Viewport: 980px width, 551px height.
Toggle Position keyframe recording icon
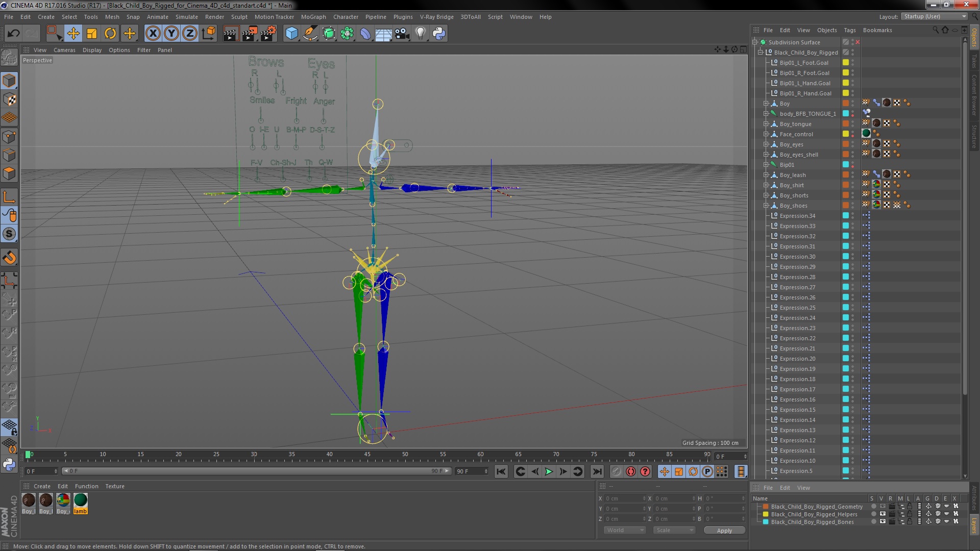(x=664, y=471)
